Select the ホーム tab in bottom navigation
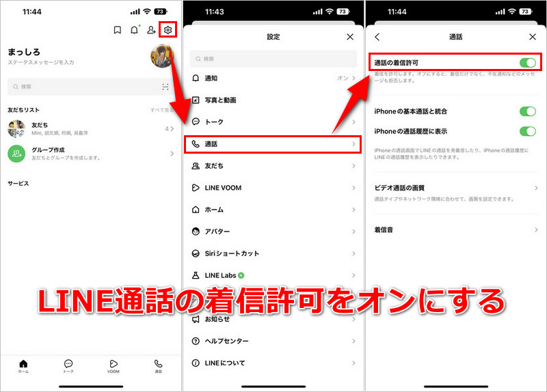547x392 pixels. pos(23,367)
